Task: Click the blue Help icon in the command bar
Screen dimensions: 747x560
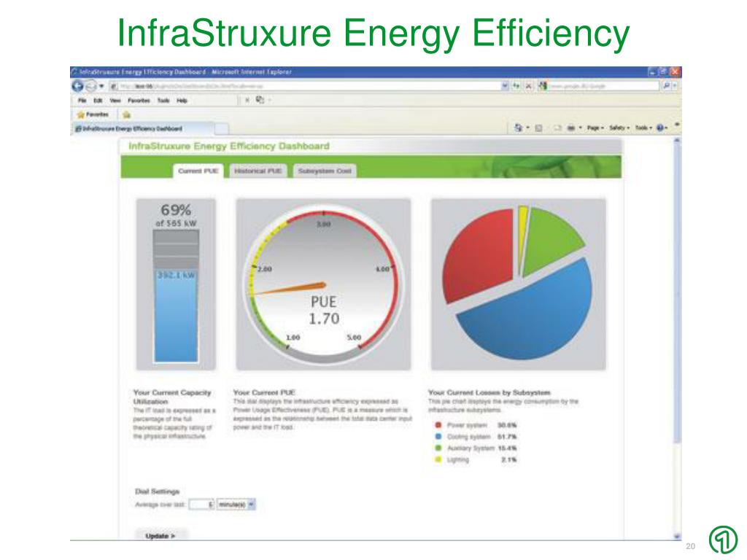Action: click(x=660, y=128)
